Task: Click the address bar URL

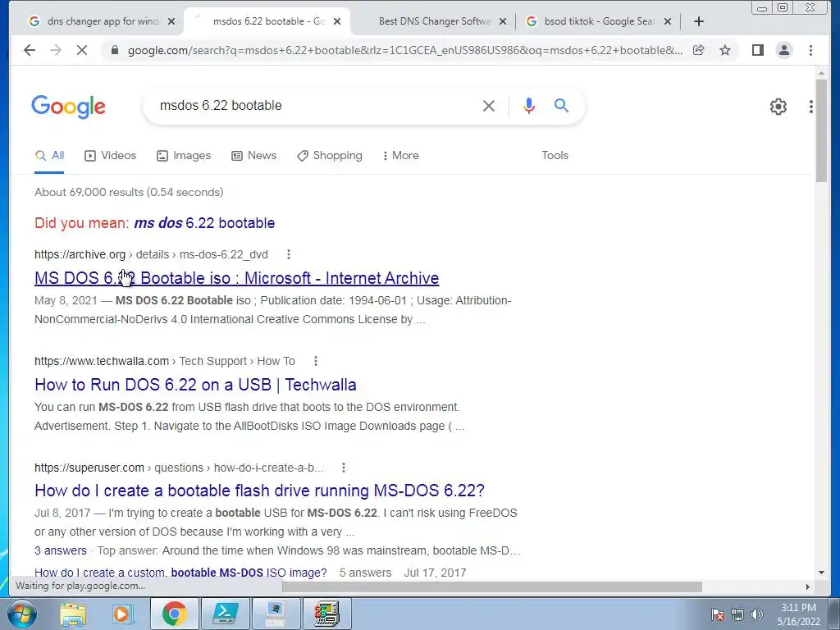Action: [405, 50]
